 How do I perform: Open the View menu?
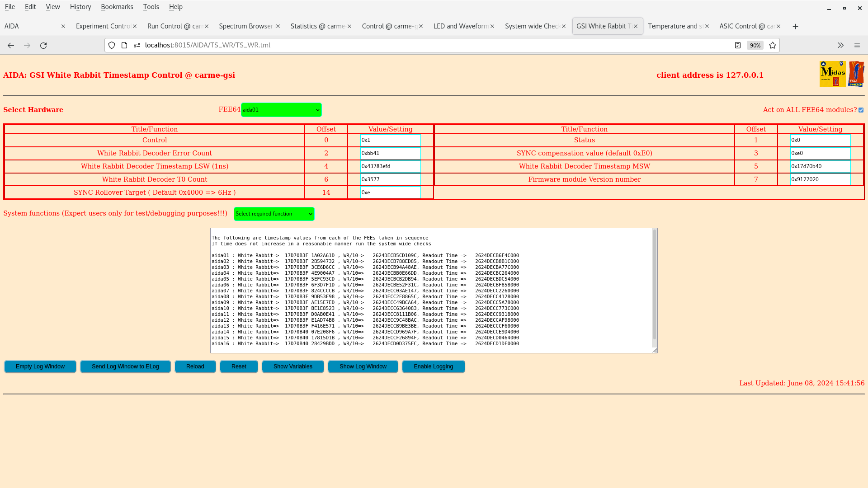click(x=53, y=7)
